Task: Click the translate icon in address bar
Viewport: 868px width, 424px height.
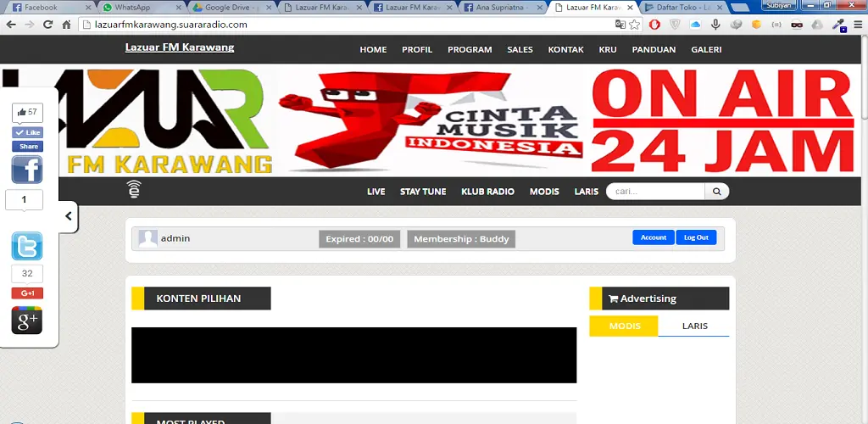Action: point(620,25)
